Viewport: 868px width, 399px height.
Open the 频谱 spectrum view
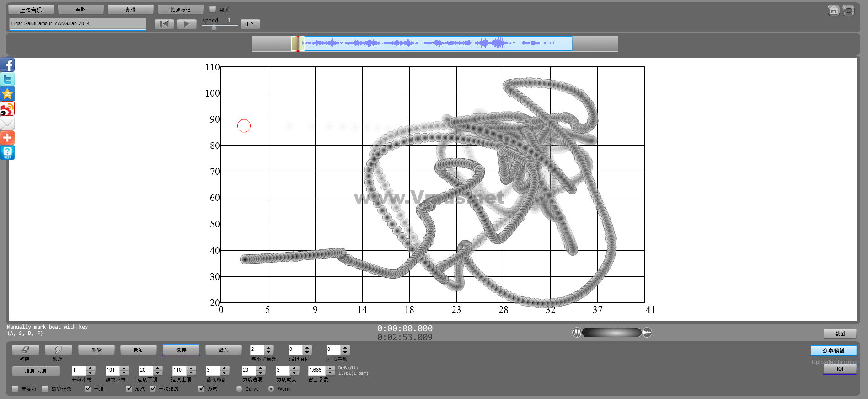tap(130, 10)
